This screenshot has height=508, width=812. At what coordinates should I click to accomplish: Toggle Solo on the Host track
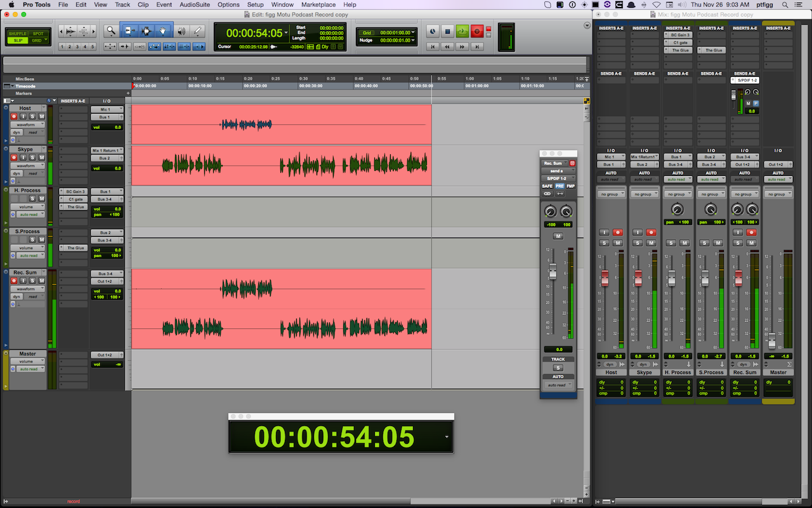[33, 116]
